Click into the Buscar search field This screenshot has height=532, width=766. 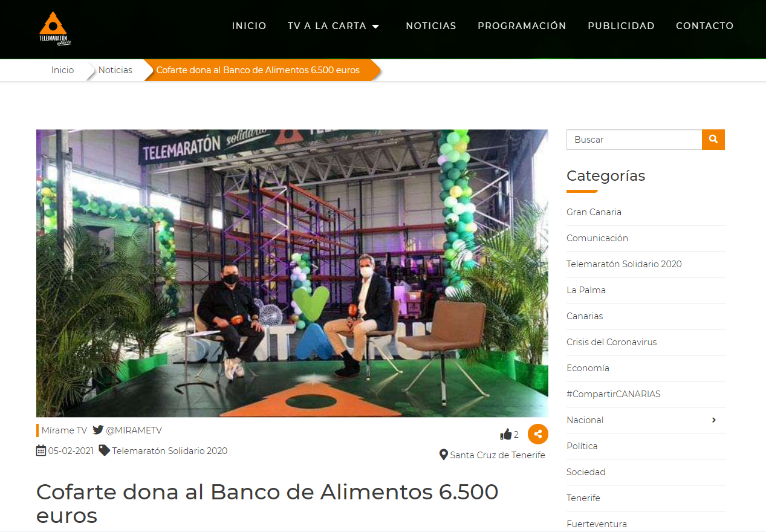coord(634,140)
